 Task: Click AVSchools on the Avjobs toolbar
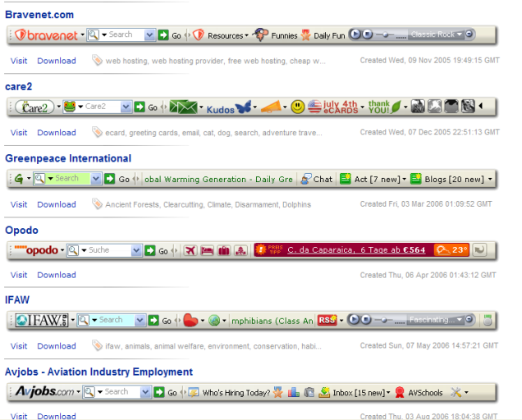[419, 392]
